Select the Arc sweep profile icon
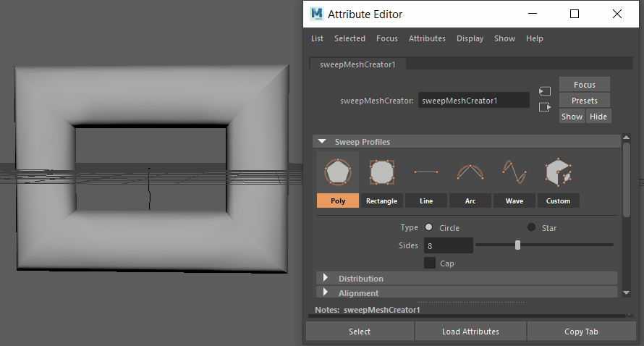644x346 pixels. tap(470, 172)
